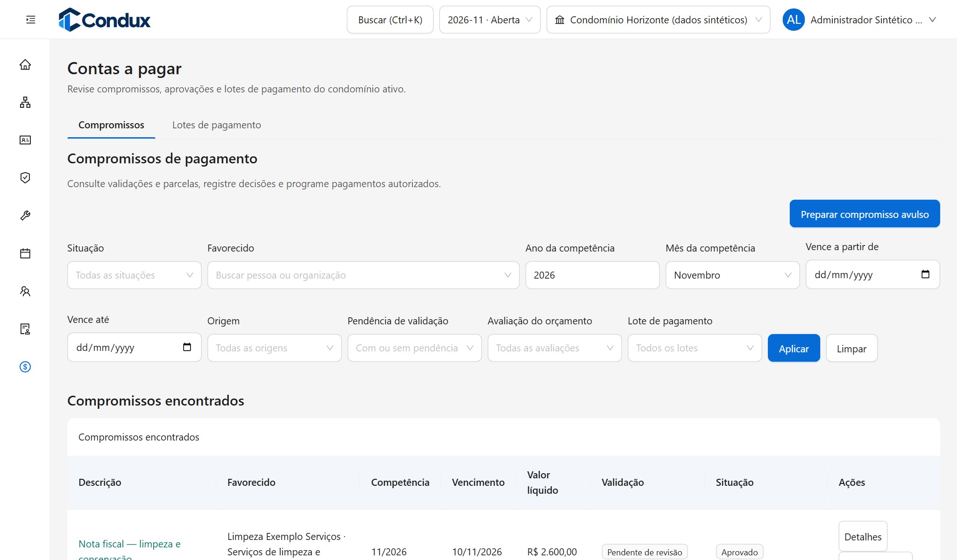The width and height of the screenshot is (957, 560).
Task: Click Buscar (Ctrl+K) search button
Action: pos(390,20)
